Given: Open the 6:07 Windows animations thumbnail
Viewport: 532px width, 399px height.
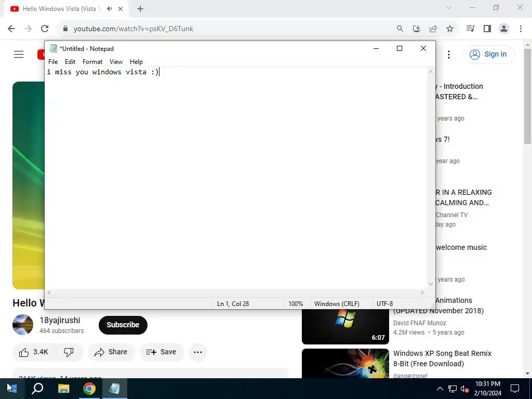Looking at the screenshot, I should (x=345, y=327).
